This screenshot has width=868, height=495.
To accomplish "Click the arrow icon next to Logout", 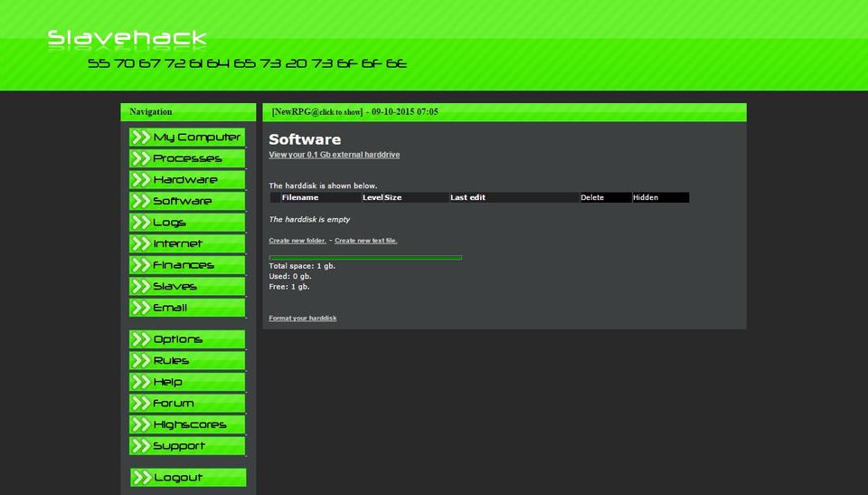I will (141, 478).
